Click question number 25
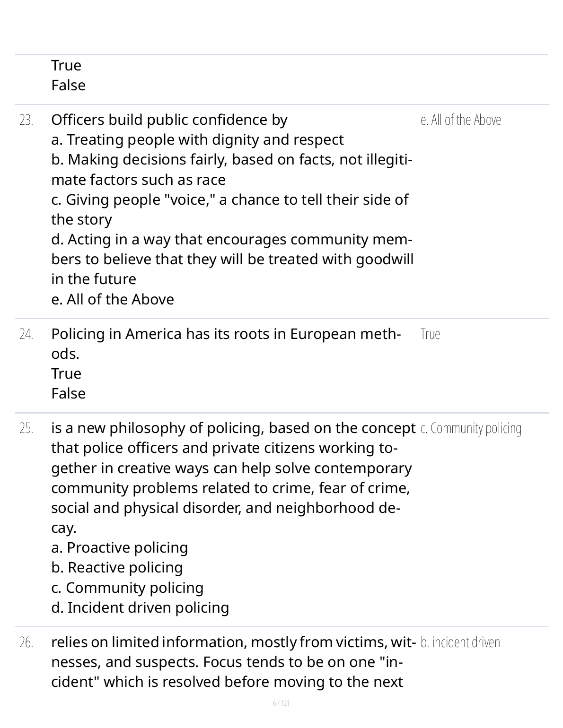 point(26,429)
